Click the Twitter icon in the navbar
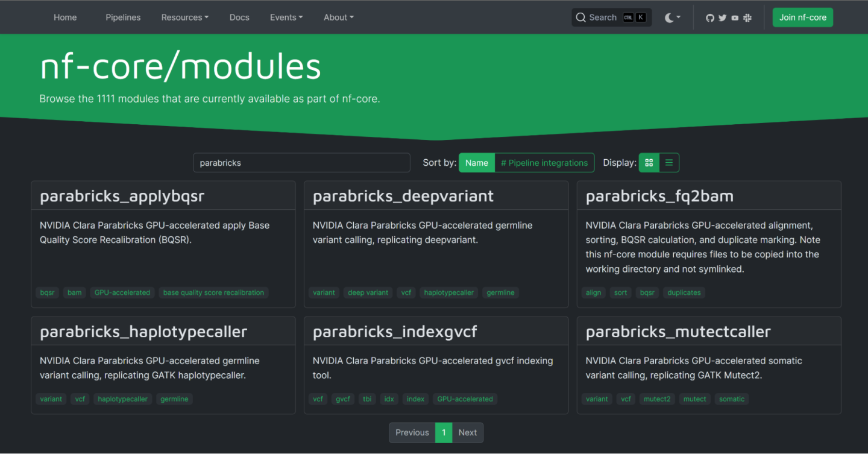Screen dimensions: 868x454 (x=722, y=17)
